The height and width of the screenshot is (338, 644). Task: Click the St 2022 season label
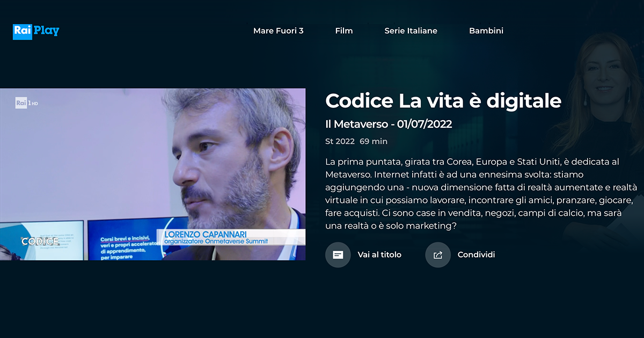pyautogui.click(x=340, y=142)
